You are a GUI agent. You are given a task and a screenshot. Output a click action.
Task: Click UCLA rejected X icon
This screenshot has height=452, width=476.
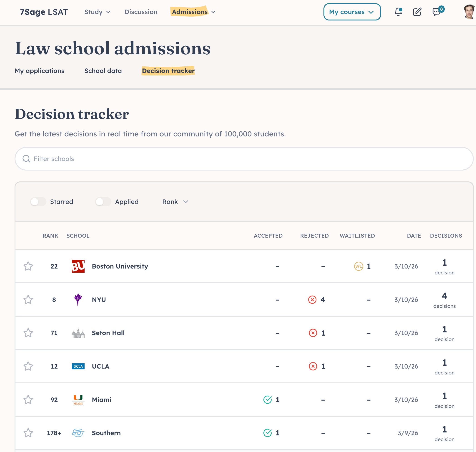313,366
